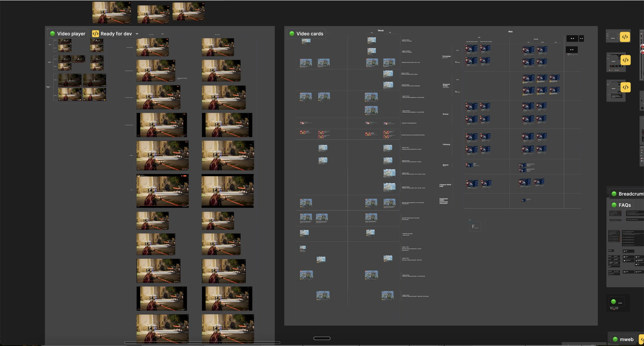Select middle frame above Video player section
This screenshot has height=346, width=644.
pos(153,14)
